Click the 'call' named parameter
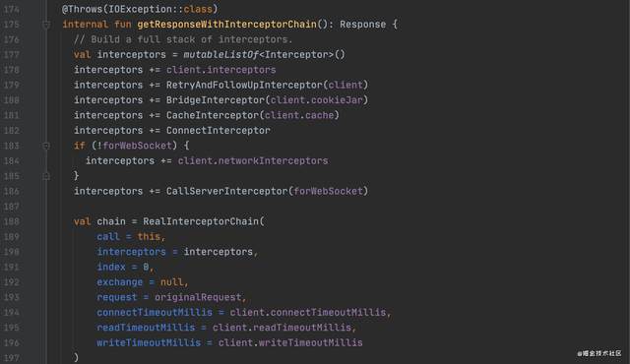 tap(108, 237)
